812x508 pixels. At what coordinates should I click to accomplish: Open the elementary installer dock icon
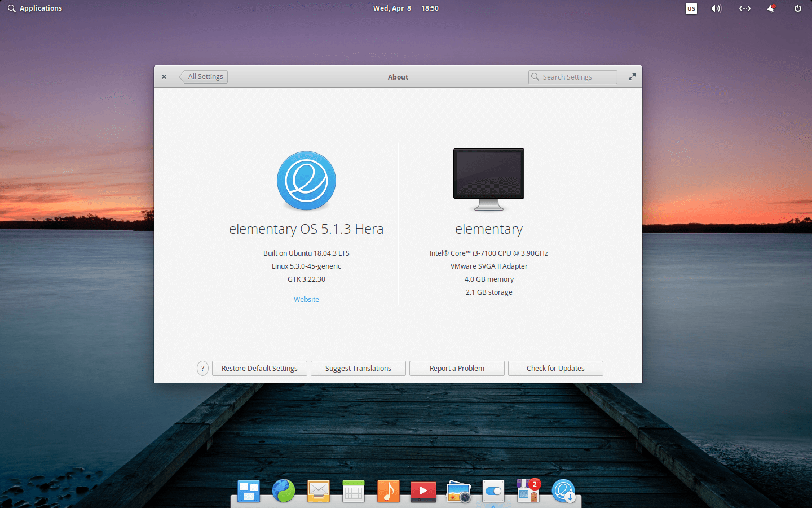[x=563, y=491]
